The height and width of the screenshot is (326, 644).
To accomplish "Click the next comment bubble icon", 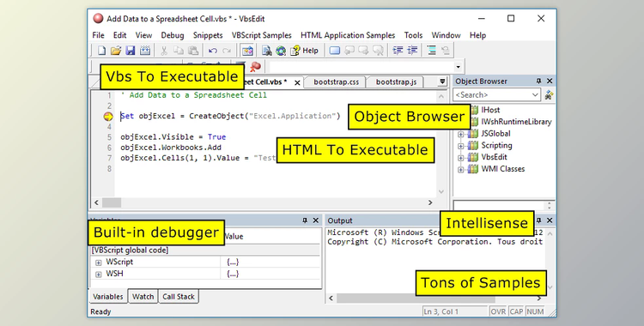I will tap(363, 51).
